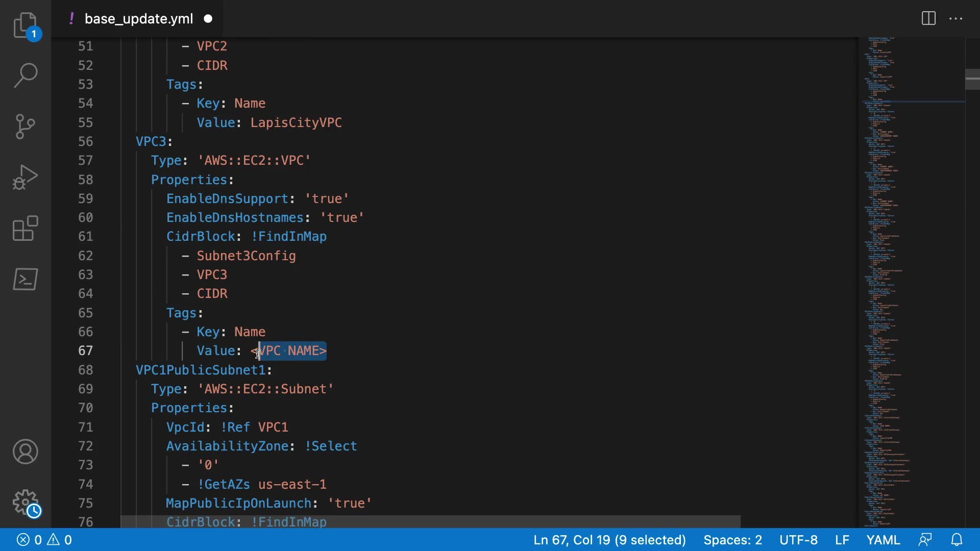Open the Manage gear settings icon
980x551 pixels.
[25, 503]
